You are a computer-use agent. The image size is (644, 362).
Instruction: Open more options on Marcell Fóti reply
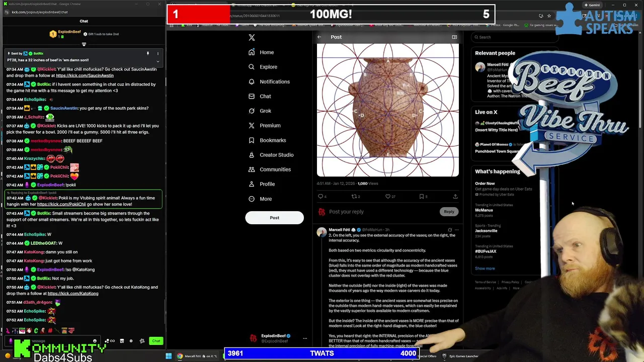tap(456, 230)
